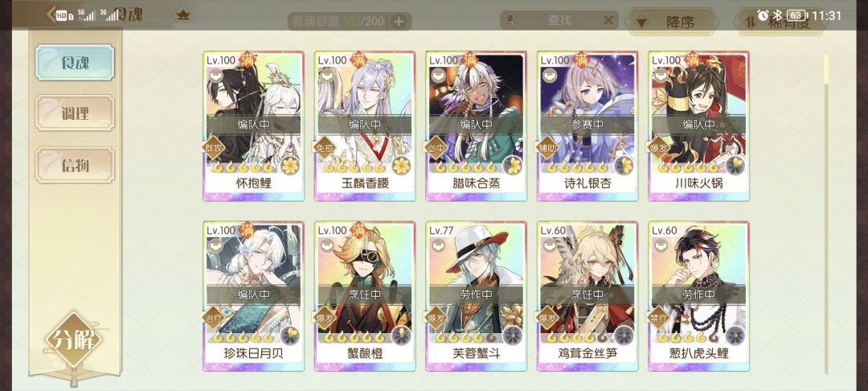Open the home pavilion icon in header
The image size is (868, 391).
pos(182,15)
